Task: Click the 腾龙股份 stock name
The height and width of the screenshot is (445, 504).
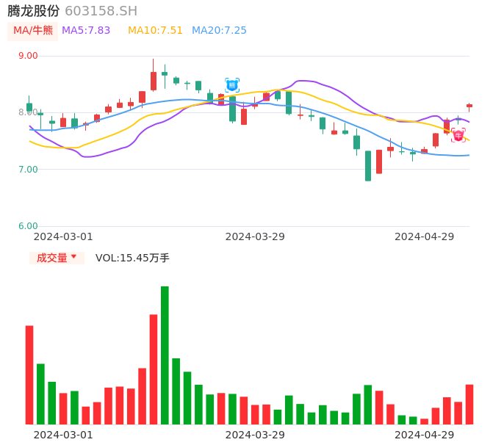Action: 34,11
